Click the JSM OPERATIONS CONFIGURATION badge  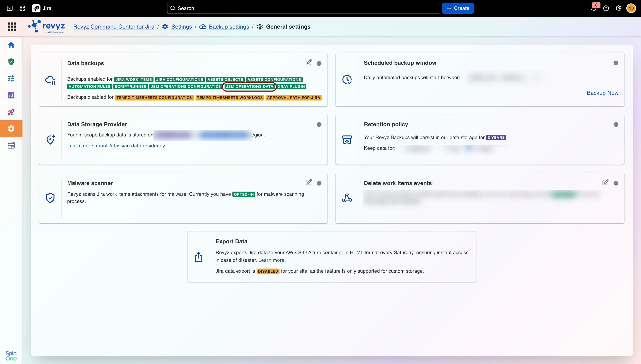pyautogui.click(x=186, y=87)
